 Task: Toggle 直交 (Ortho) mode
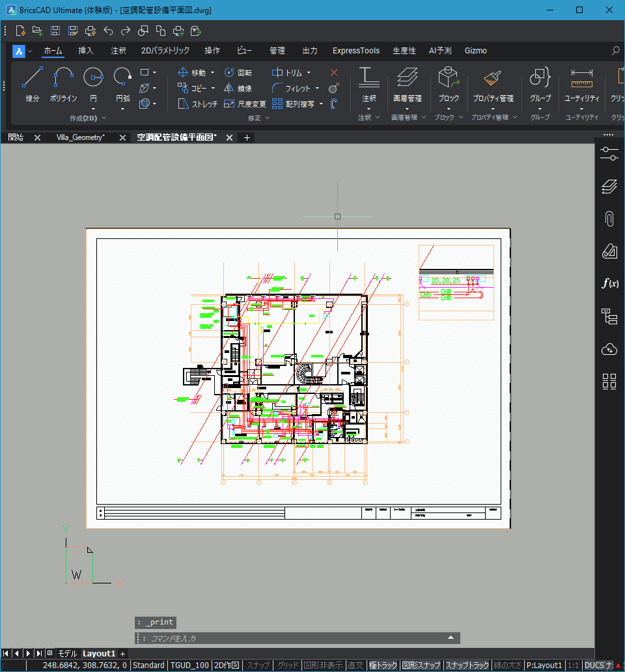[356, 665]
